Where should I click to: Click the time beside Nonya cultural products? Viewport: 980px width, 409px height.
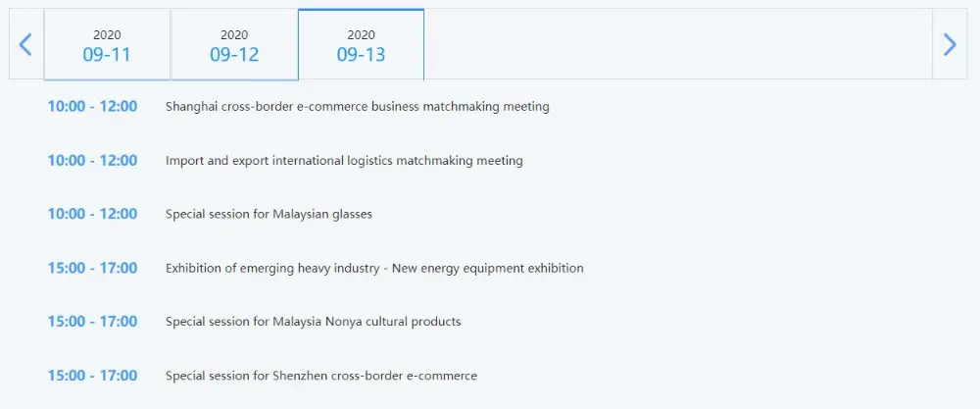click(x=92, y=322)
